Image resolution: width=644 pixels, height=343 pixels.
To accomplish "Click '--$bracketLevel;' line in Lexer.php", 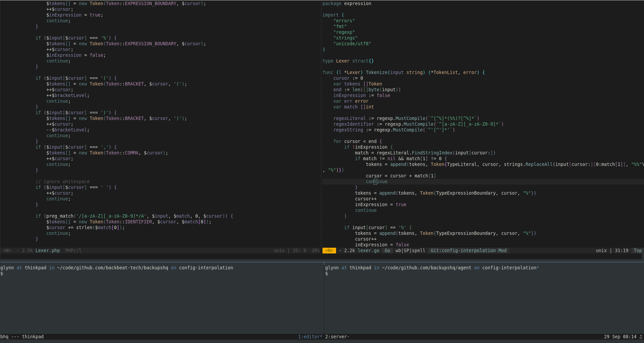I will [68, 130].
